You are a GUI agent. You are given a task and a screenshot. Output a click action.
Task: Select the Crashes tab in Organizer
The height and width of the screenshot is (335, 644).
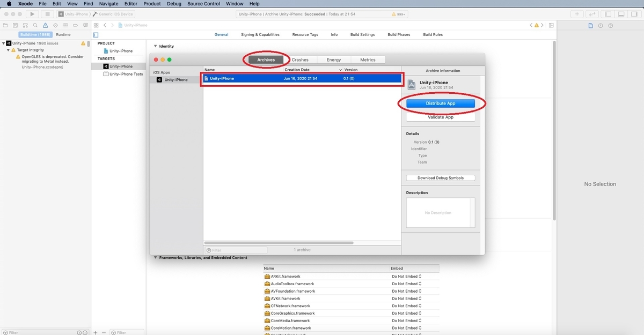tap(300, 60)
